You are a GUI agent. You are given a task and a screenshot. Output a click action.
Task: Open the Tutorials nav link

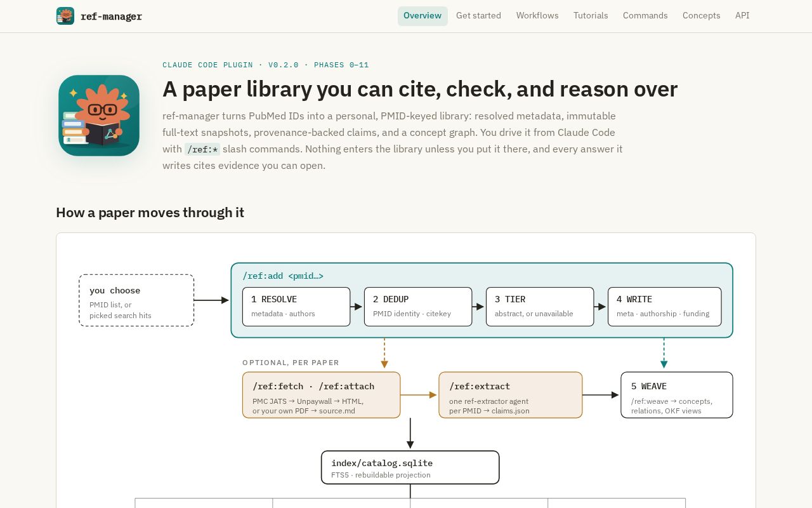coord(591,16)
